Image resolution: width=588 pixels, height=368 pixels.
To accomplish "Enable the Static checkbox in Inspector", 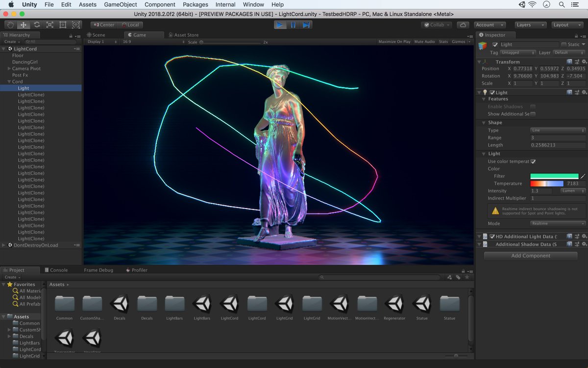I will tap(563, 45).
